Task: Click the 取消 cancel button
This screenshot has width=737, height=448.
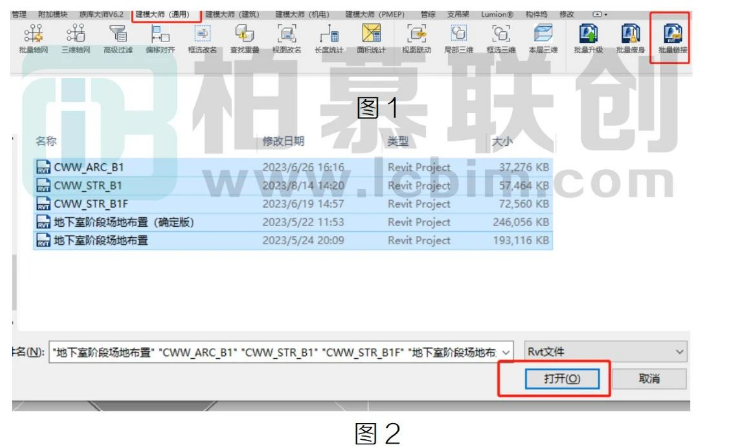Action: tap(649, 378)
